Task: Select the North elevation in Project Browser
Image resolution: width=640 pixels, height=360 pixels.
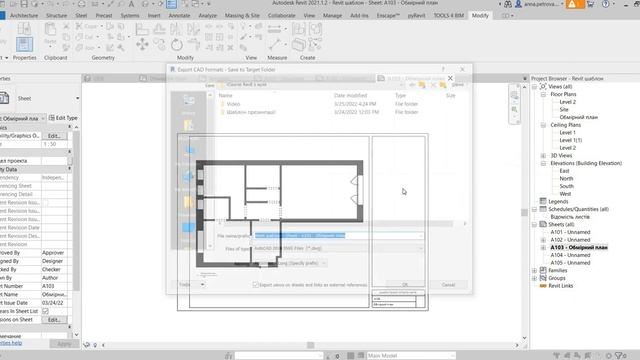Action: tap(566, 178)
